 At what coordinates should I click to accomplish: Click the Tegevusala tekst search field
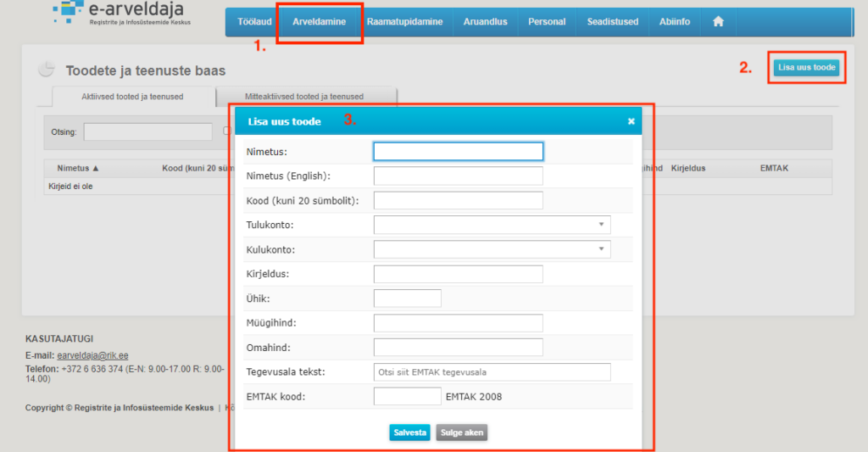492,372
